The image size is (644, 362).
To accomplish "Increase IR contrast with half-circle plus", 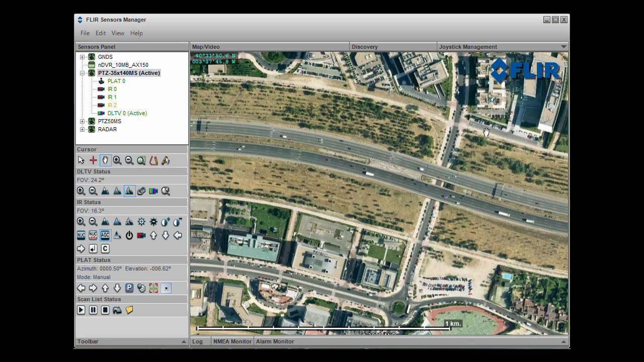I will click(x=166, y=222).
